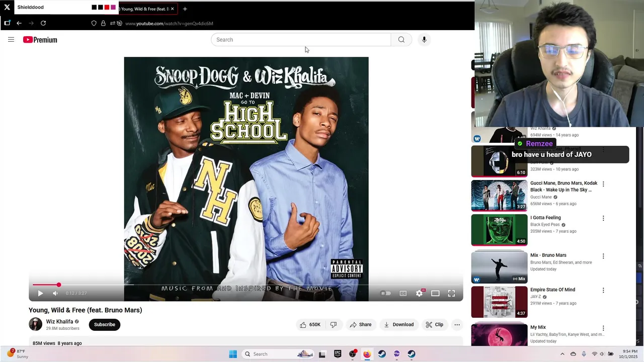
Task: Click the youtube.com URL in address bar
Action: point(169,24)
